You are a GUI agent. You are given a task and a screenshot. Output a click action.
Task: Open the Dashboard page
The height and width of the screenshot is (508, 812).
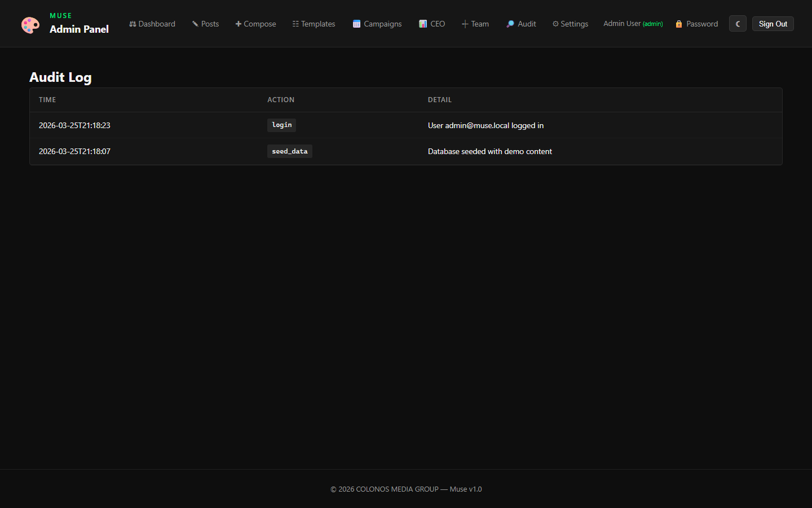pos(152,24)
